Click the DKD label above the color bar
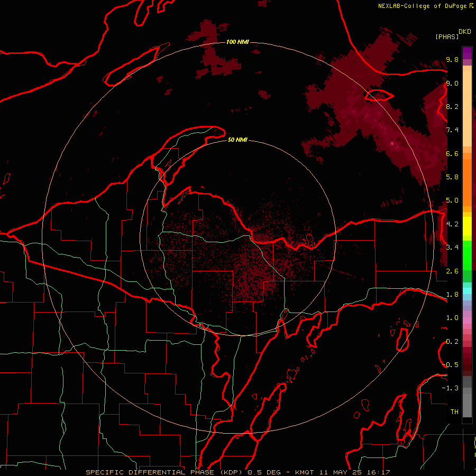The height and width of the screenshot is (476, 476). [x=465, y=32]
